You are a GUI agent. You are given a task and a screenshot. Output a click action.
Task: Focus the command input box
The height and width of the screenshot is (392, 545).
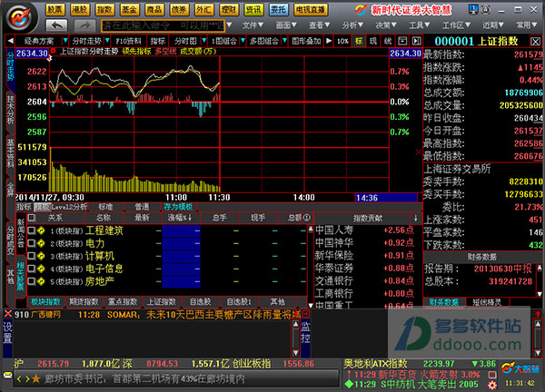(163, 25)
